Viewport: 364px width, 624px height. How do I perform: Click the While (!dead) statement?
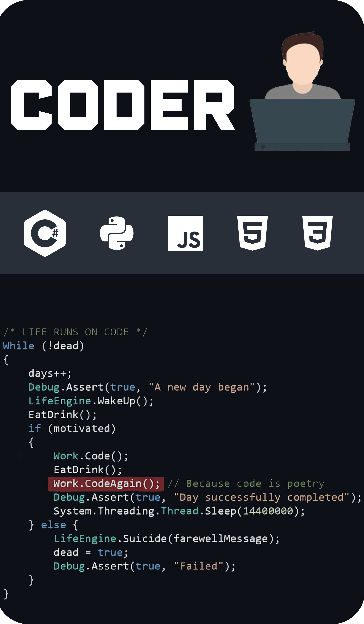pyautogui.click(x=44, y=346)
